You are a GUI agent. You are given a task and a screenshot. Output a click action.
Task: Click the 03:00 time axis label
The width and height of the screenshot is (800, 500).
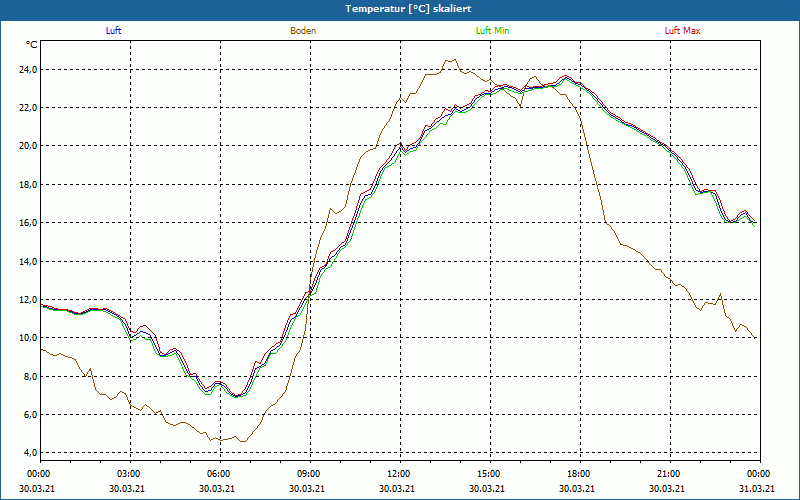point(128,474)
